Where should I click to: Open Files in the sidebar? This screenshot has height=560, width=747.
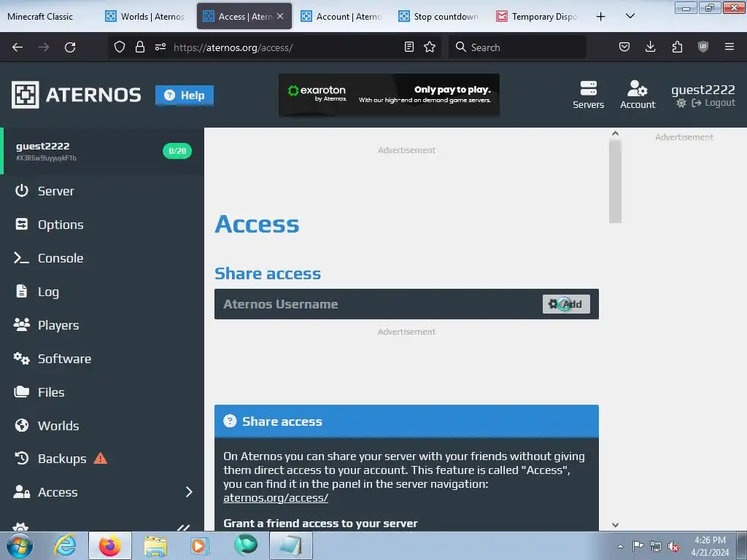[39, 392]
